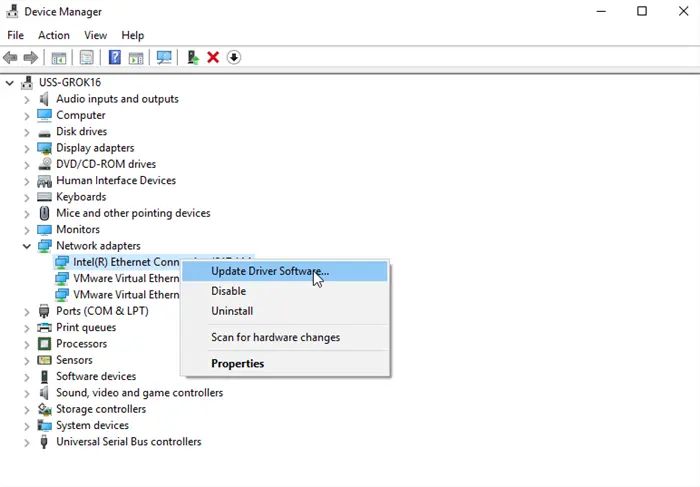Image resolution: width=700 pixels, height=487 pixels.
Task: Expand the System devices category
Action: pyautogui.click(x=27, y=426)
